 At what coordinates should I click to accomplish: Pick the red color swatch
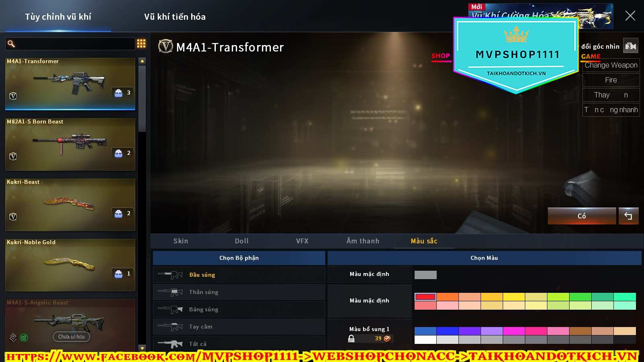(x=425, y=297)
